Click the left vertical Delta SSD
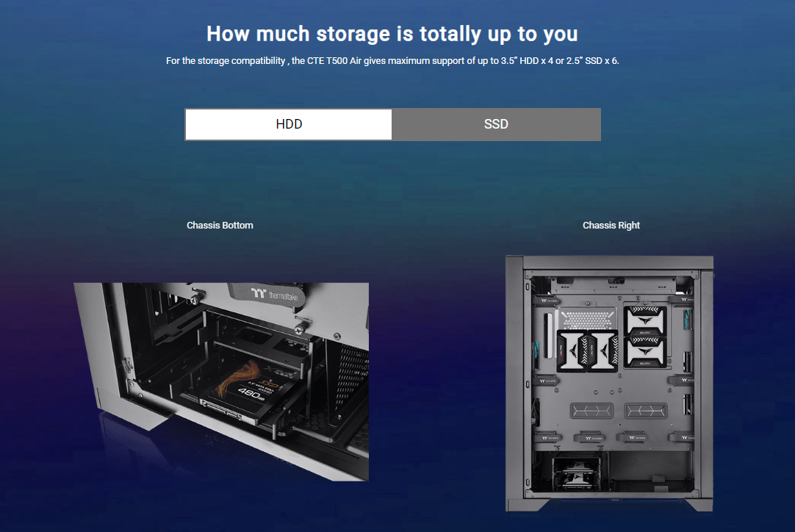 [572, 350]
